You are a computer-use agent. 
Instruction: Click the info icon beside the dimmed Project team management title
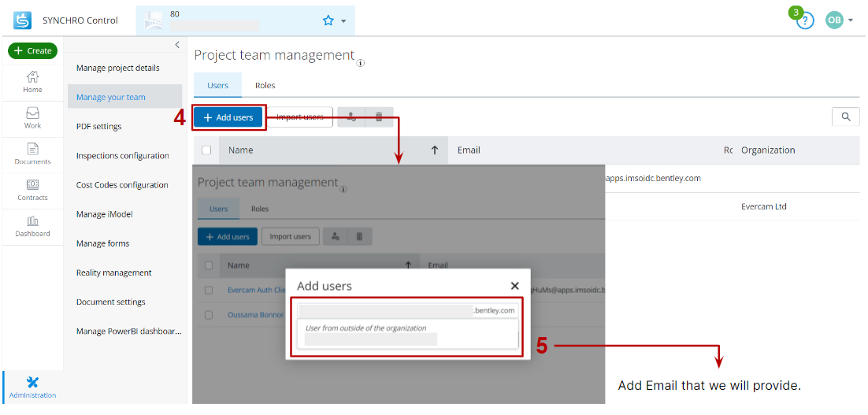pyautogui.click(x=343, y=189)
